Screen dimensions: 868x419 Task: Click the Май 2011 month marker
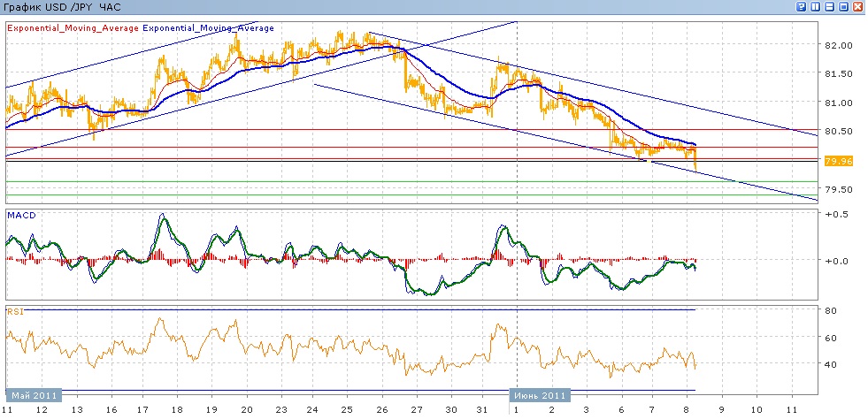pyautogui.click(x=35, y=396)
